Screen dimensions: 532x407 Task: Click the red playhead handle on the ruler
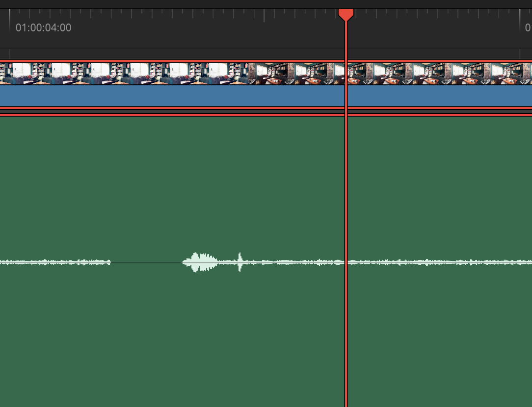pyautogui.click(x=346, y=15)
